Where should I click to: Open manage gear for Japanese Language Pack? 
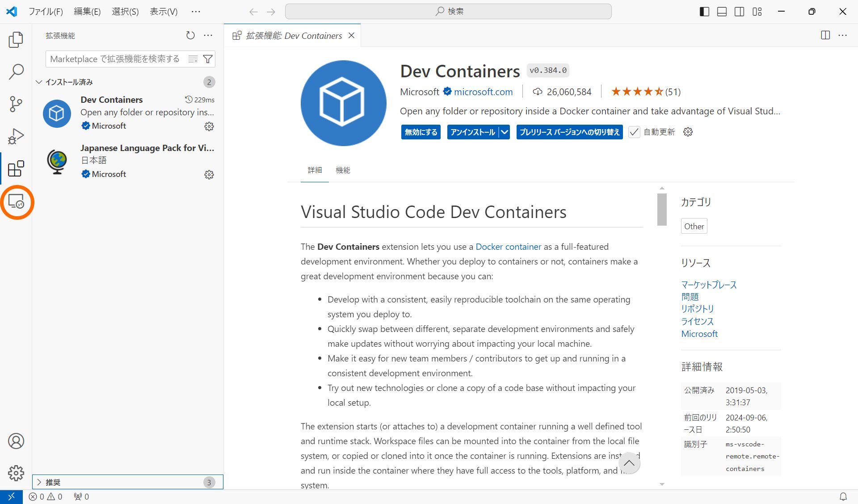coord(209,175)
